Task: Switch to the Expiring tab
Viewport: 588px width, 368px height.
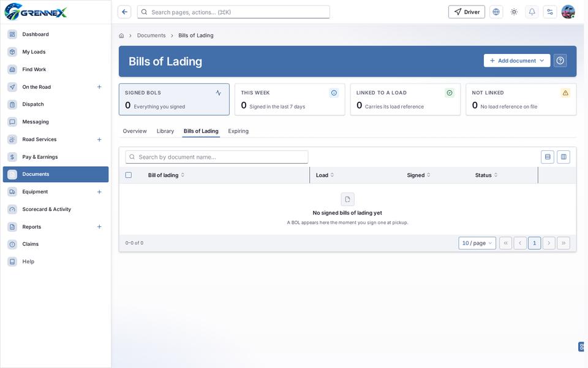Action: pyautogui.click(x=238, y=131)
